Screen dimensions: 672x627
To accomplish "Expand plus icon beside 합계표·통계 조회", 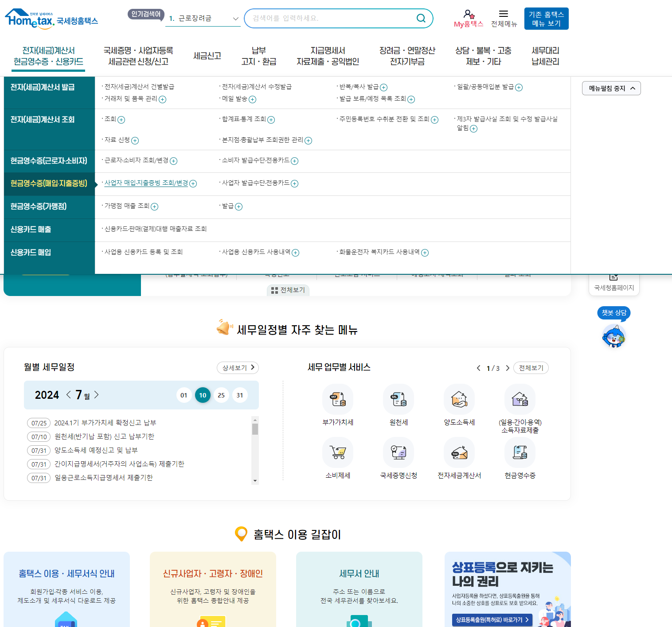I will pyautogui.click(x=271, y=120).
